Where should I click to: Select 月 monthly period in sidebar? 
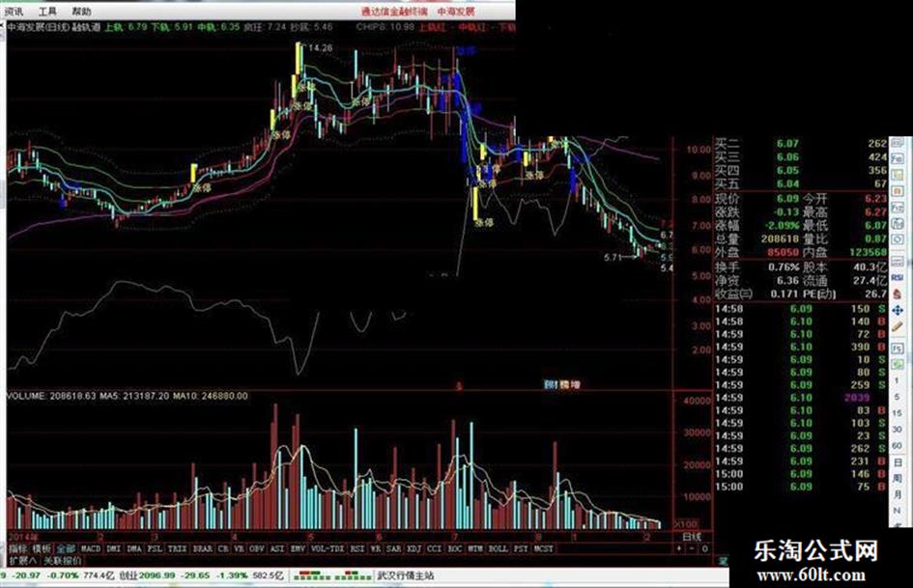[898, 494]
